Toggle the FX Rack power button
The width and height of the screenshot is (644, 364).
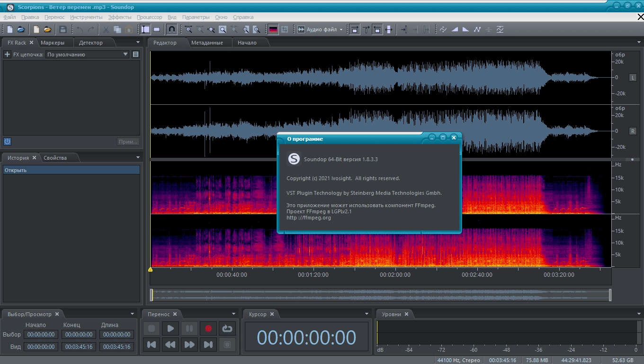7,141
